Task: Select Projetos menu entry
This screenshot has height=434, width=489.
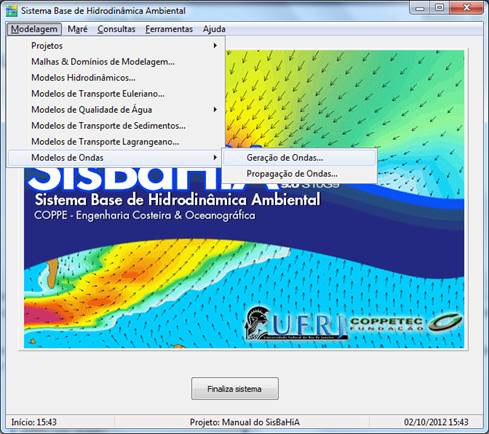Action: coord(116,46)
